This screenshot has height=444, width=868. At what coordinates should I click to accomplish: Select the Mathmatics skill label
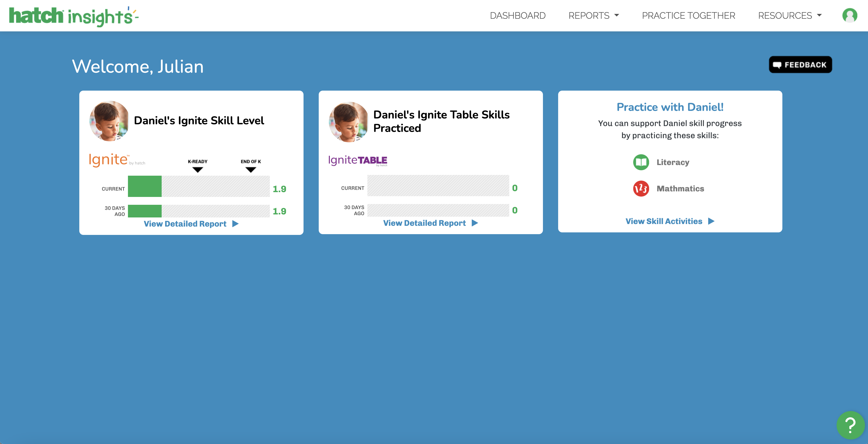(680, 189)
